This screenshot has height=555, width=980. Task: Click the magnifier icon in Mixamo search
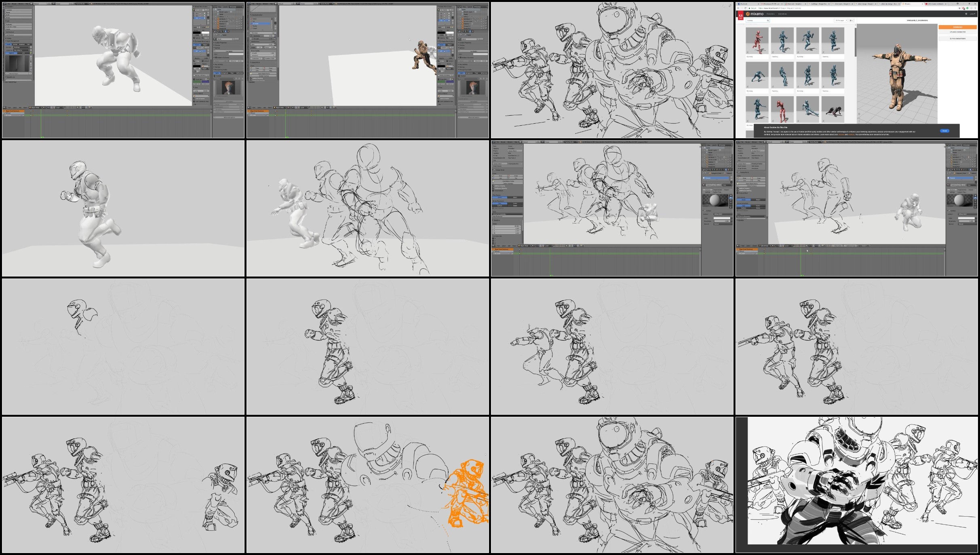pyautogui.click(x=768, y=20)
